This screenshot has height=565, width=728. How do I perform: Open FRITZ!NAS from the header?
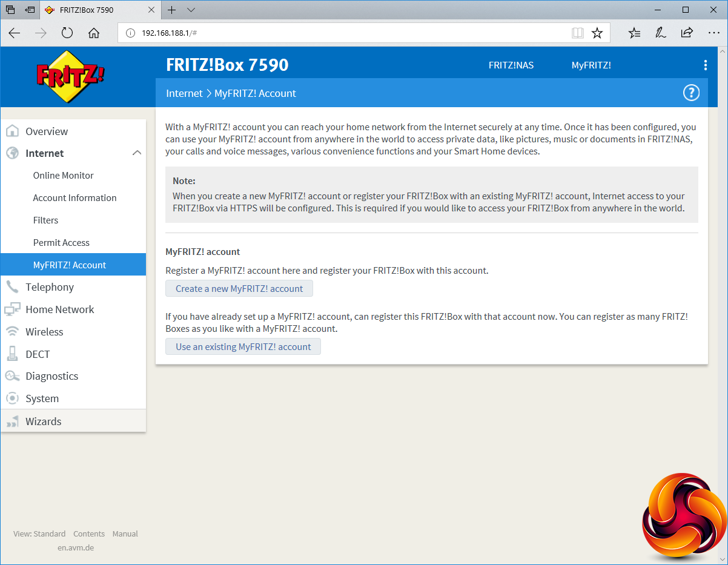[511, 65]
